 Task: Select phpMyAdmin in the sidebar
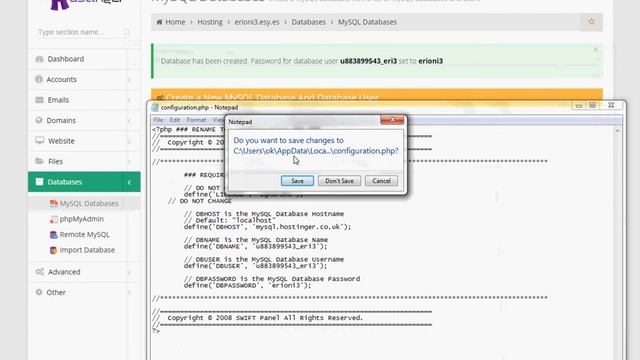tap(82, 219)
